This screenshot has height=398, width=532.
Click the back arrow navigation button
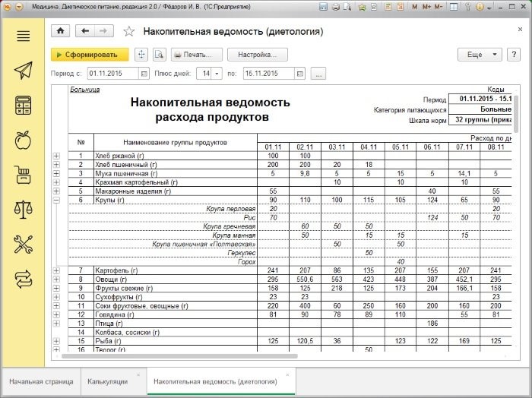point(85,31)
